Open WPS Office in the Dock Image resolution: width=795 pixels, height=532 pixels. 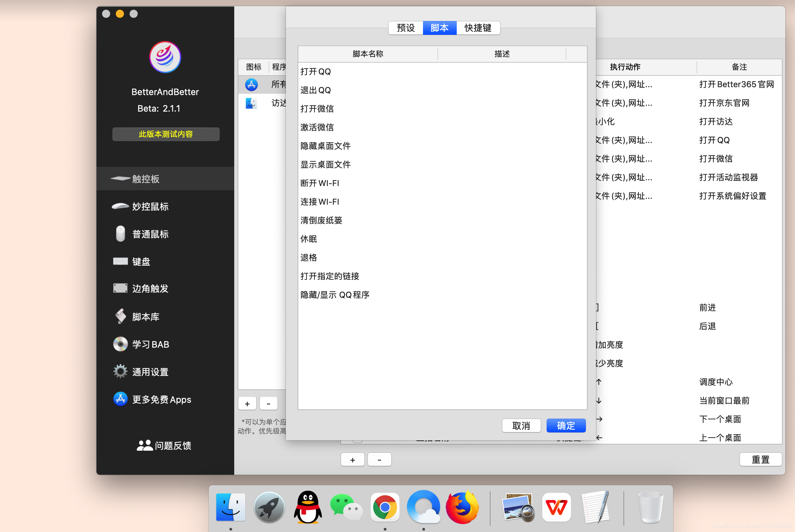click(x=556, y=507)
